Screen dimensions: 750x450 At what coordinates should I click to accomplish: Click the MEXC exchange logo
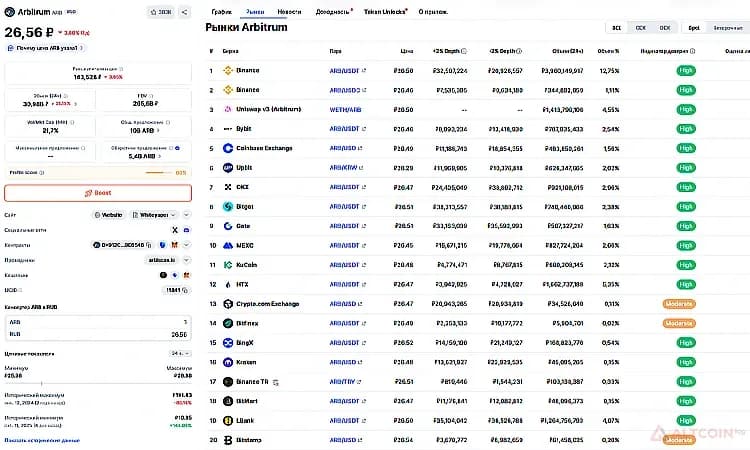[228, 245]
